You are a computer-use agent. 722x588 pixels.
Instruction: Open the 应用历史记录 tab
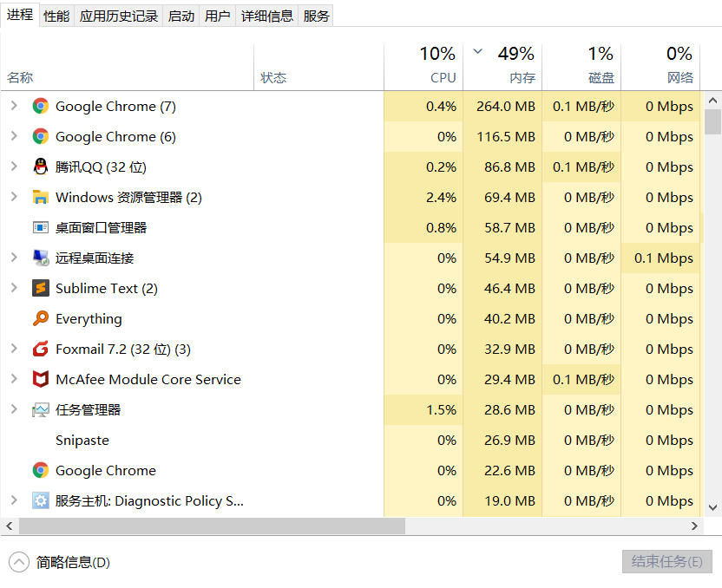[118, 16]
